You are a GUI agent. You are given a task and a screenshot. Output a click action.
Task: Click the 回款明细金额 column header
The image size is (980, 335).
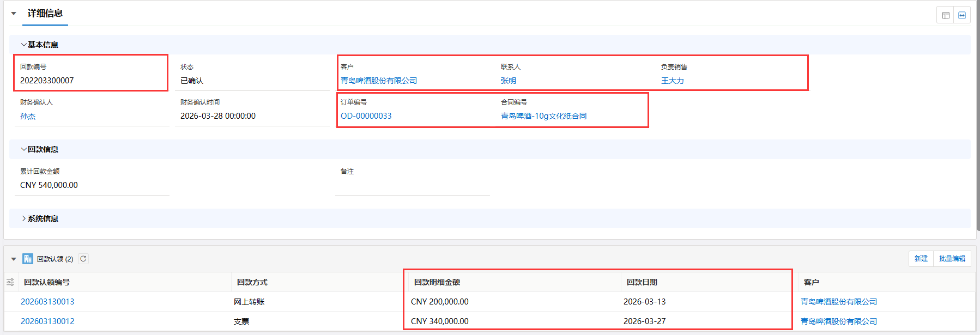437,282
